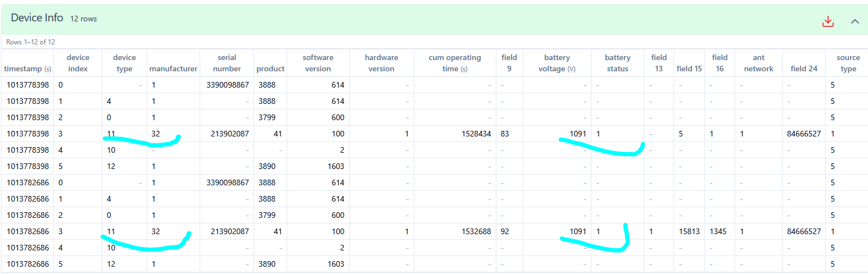Click the device type column header

pos(124,63)
